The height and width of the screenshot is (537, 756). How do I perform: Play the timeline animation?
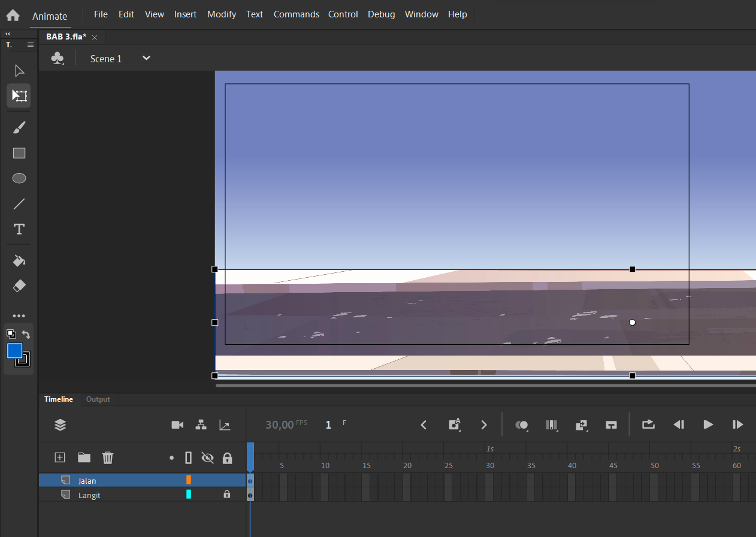click(708, 424)
